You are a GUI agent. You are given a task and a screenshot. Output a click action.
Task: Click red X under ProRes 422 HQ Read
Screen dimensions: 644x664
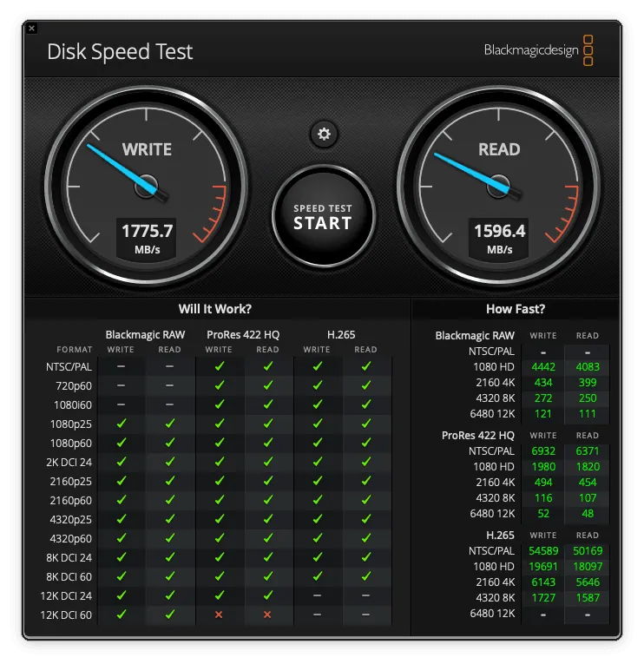tap(267, 615)
